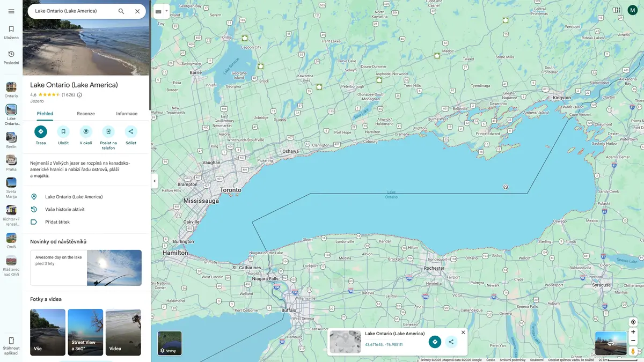Viewport: 644px width, 362px height.
Task: Click the Toronto city label on the map
Action: coord(231,190)
